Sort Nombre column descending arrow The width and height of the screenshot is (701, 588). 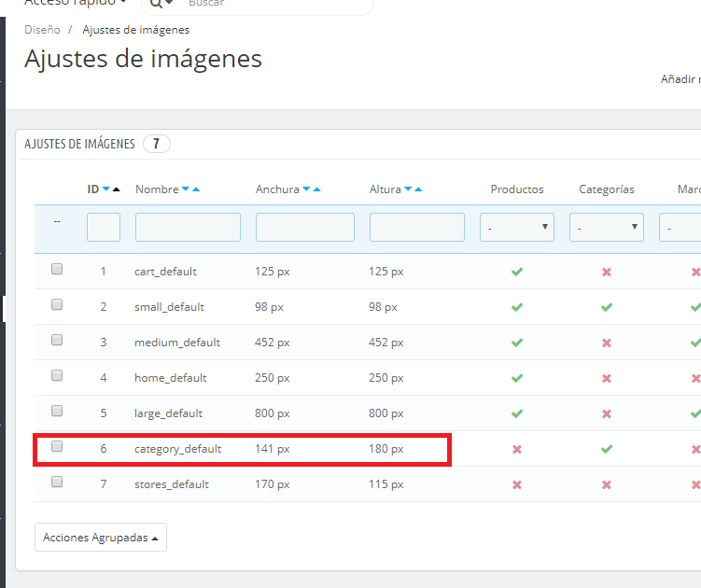tap(186, 189)
